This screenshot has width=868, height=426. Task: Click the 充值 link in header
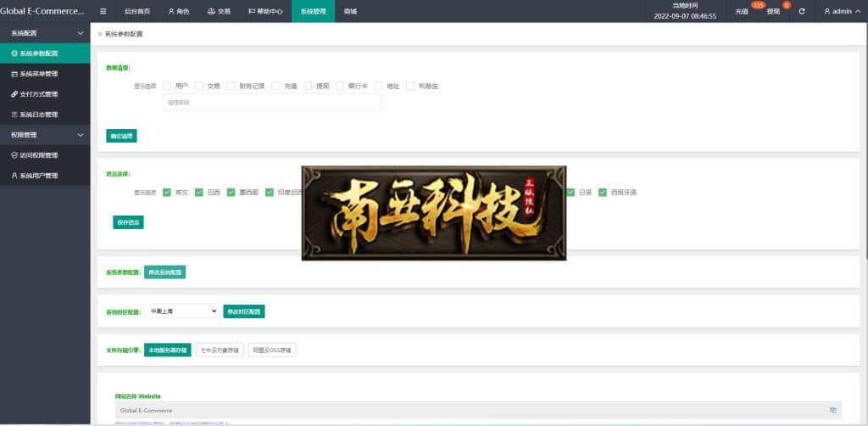tap(741, 12)
